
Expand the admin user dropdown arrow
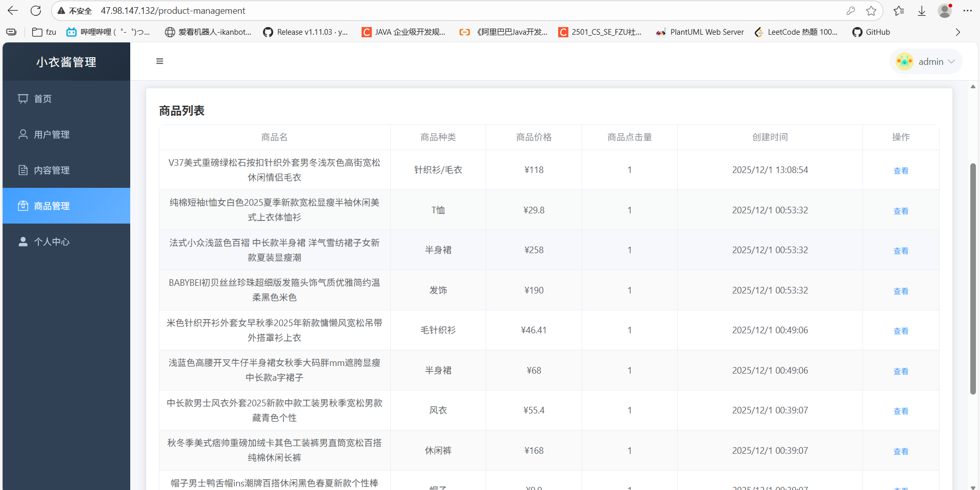[x=951, y=62]
